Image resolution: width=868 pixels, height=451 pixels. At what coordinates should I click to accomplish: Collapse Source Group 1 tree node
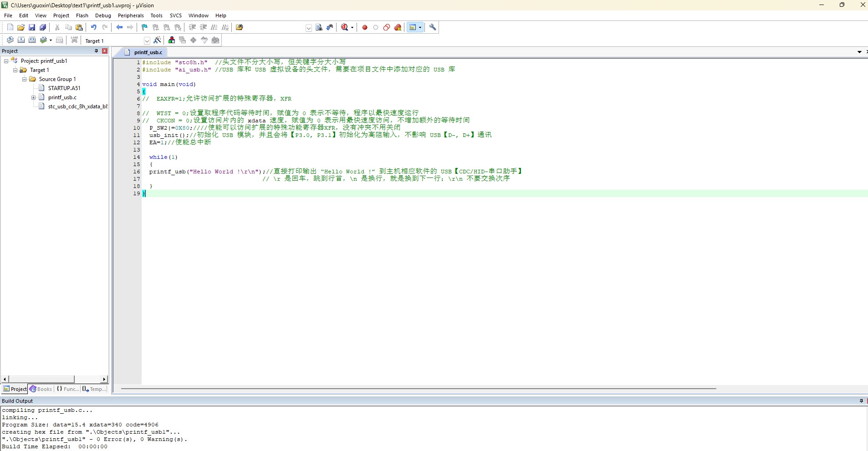pyautogui.click(x=24, y=79)
